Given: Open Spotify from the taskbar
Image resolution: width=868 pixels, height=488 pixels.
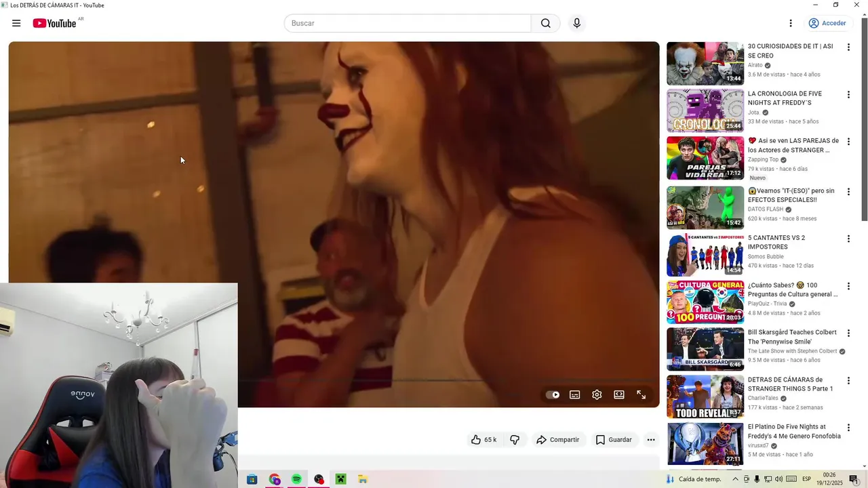Looking at the screenshot, I should [x=296, y=479].
